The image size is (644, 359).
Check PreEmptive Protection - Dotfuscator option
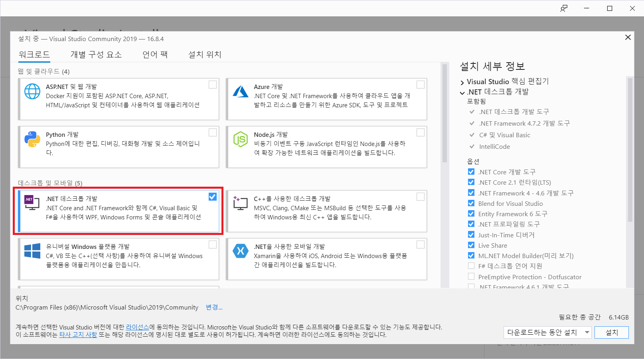click(x=471, y=276)
